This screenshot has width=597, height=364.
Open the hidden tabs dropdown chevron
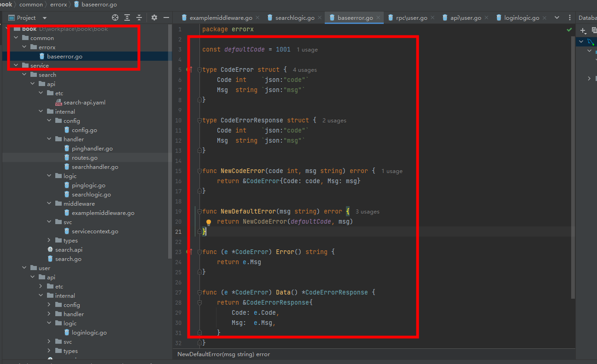pos(557,17)
